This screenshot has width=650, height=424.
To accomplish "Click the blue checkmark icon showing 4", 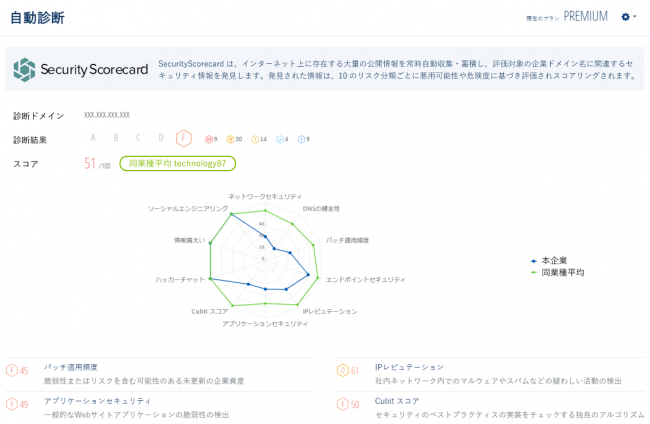I will (280, 139).
